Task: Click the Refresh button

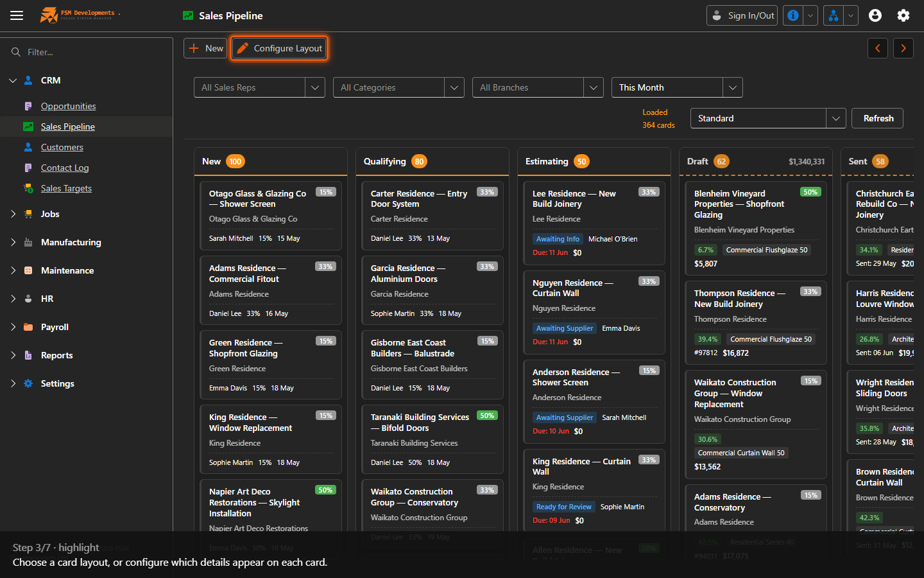Action: [x=878, y=118]
